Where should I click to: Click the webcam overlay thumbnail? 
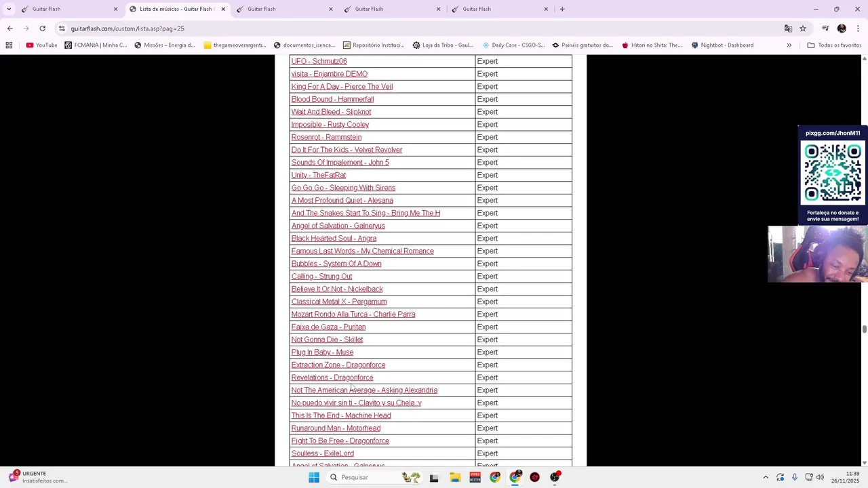[x=817, y=253]
